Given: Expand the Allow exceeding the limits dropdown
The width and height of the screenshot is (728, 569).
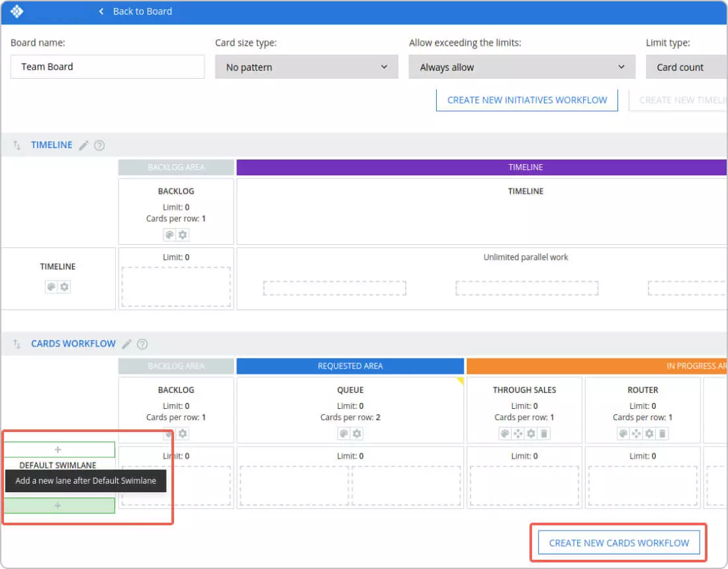Looking at the screenshot, I should point(522,67).
